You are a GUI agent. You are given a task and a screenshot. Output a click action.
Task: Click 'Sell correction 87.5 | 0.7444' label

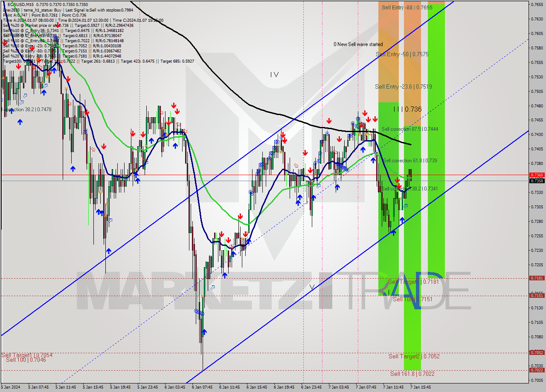click(409, 129)
